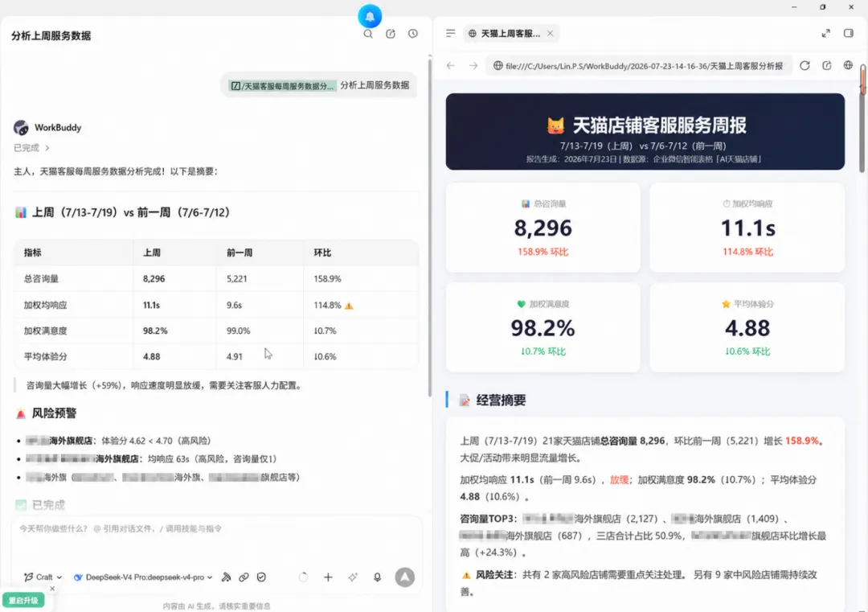This screenshot has width=868, height=612.
Task: Click the 重启升级 green button
Action: [x=23, y=601]
